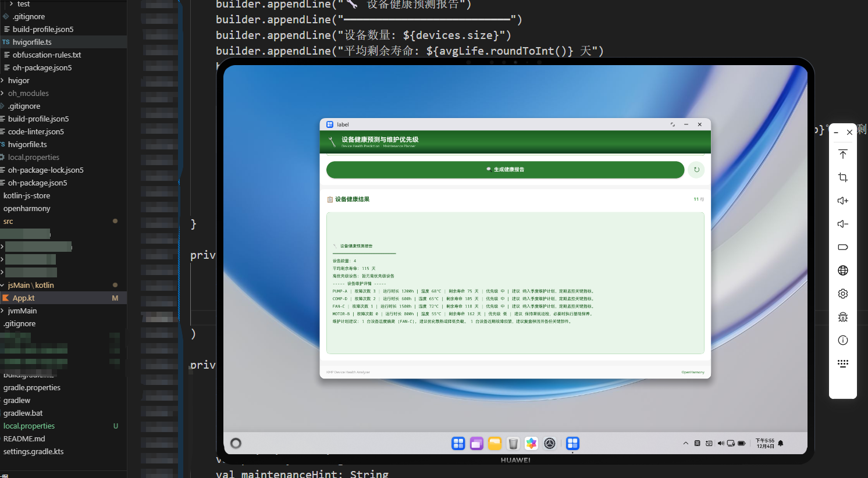Open the globe network icon in emulator toolbar
The width and height of the screenshot is (868, 478).
point(843,270)
